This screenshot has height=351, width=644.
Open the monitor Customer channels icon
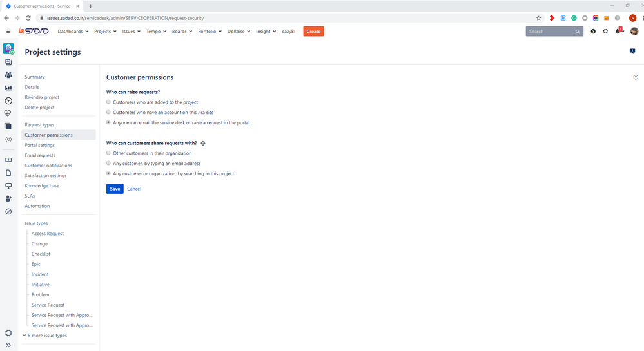pyautogui.click(x=8, y=185)
